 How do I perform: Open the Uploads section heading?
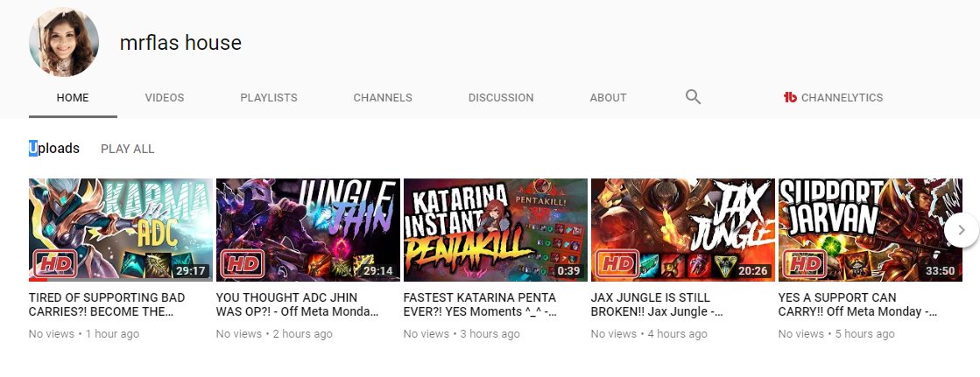pyautogui.click(x=54, y=148)
